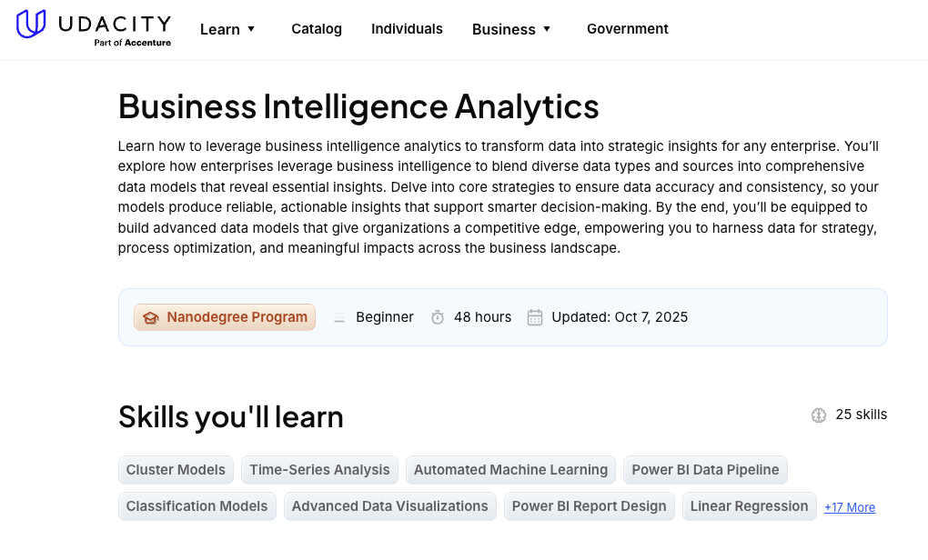The image size is (928, 560).
Task: Click the Nanodegree Program badge
Action: tap(224, 317)
